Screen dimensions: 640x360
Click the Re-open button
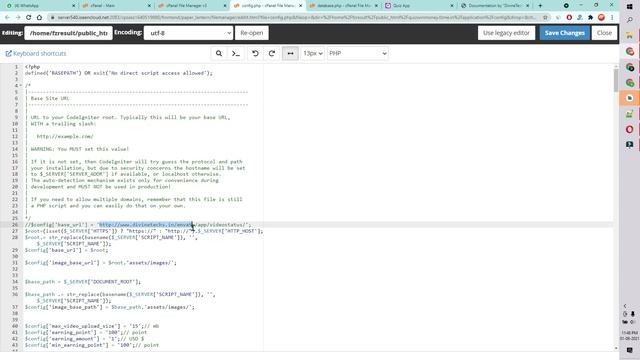coord(251,33)
